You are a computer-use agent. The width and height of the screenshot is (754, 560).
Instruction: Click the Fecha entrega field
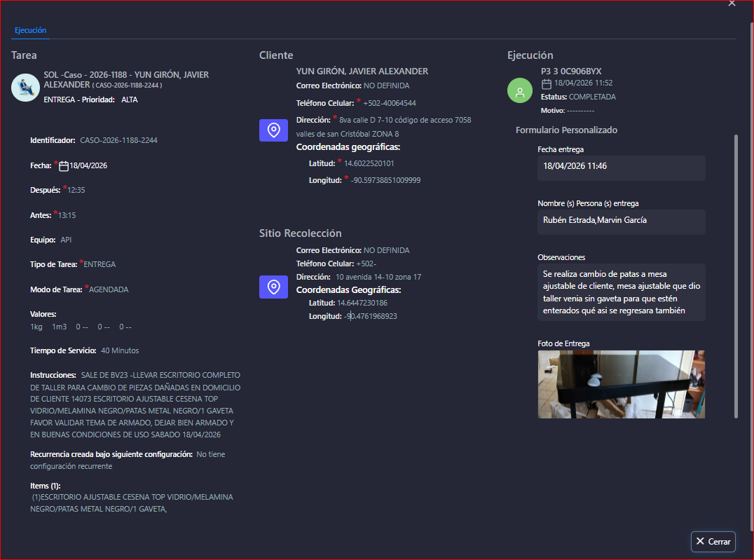(621, 168)
